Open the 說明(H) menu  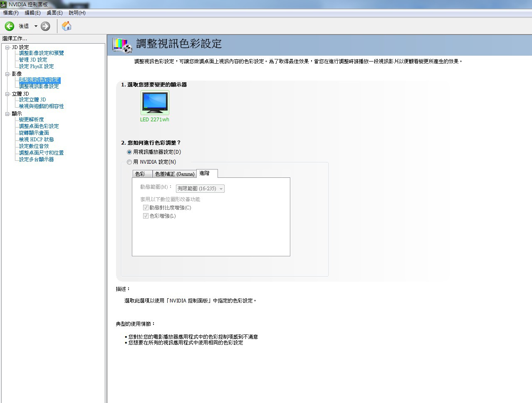77,13
